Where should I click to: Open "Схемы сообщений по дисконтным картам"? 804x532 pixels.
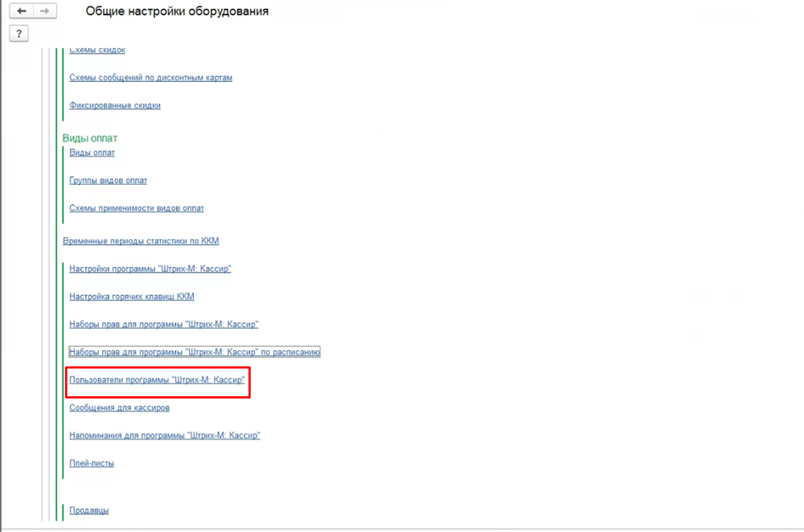[150, 78]
